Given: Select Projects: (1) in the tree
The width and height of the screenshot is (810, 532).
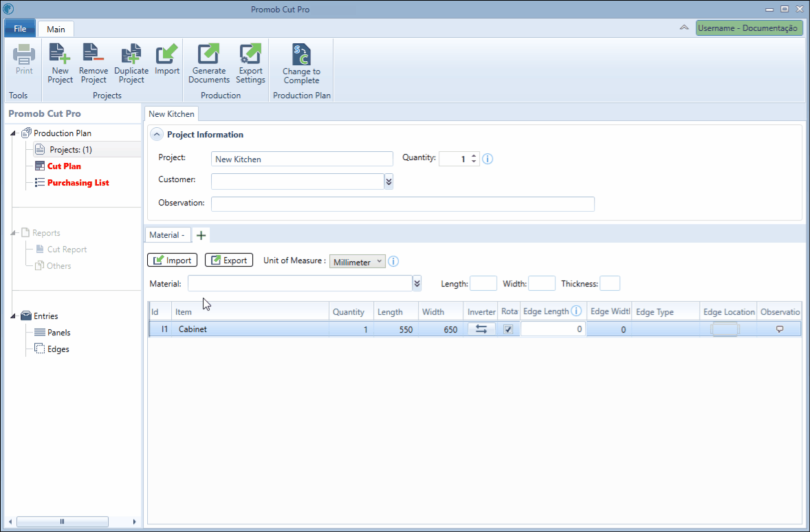Looking at the screenshot, I should tap(71, 150).
